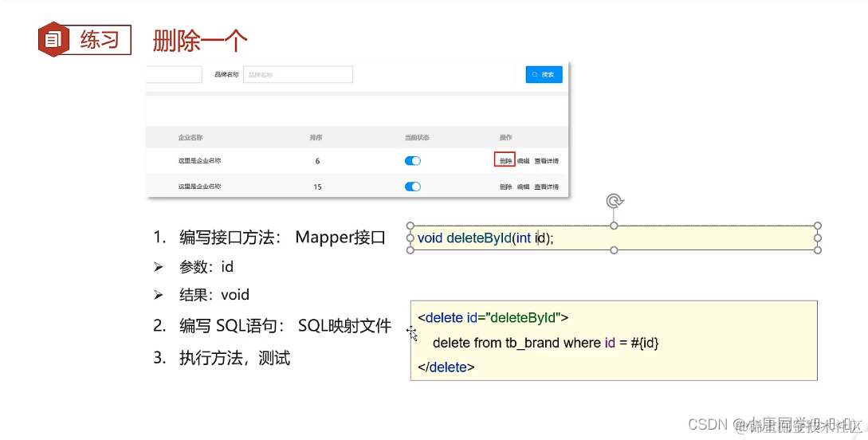Image resolution: width=868 pixels, height=440 pixels.
Task: Click the 品牌名称 field label
Action: (226, 74)
